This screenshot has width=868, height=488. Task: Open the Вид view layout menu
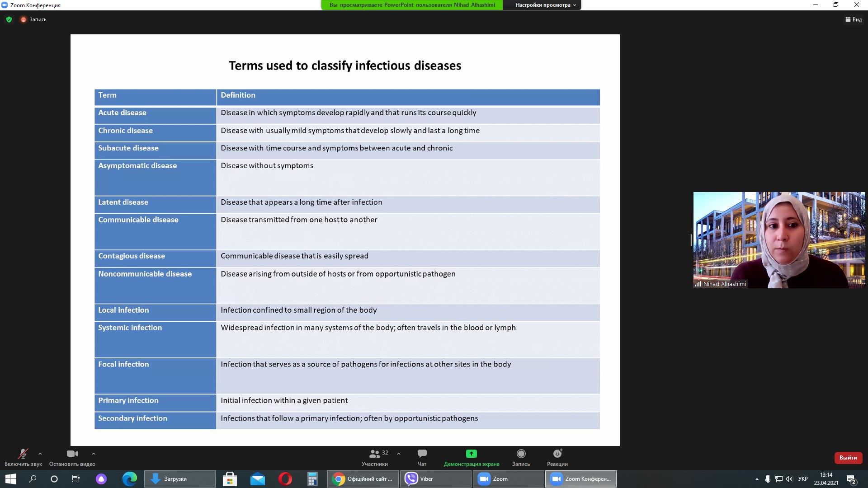(x=854, y=19)
